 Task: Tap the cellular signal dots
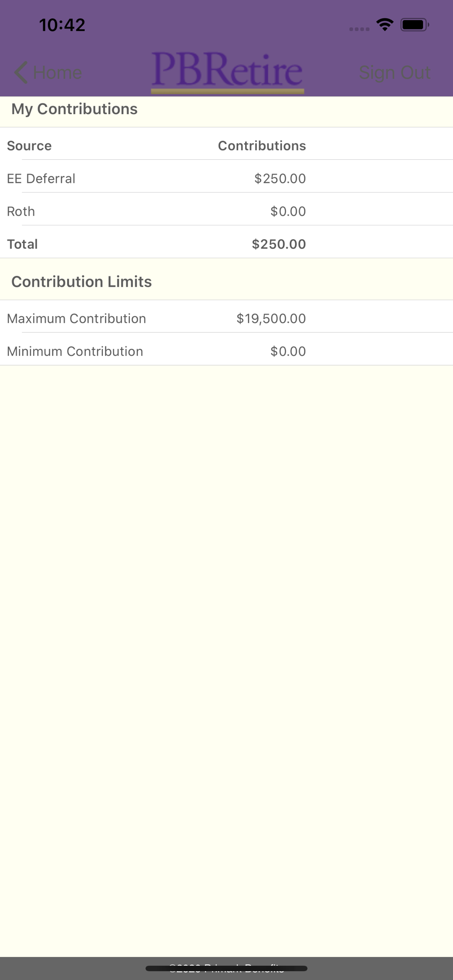click(x=359, y=29)
